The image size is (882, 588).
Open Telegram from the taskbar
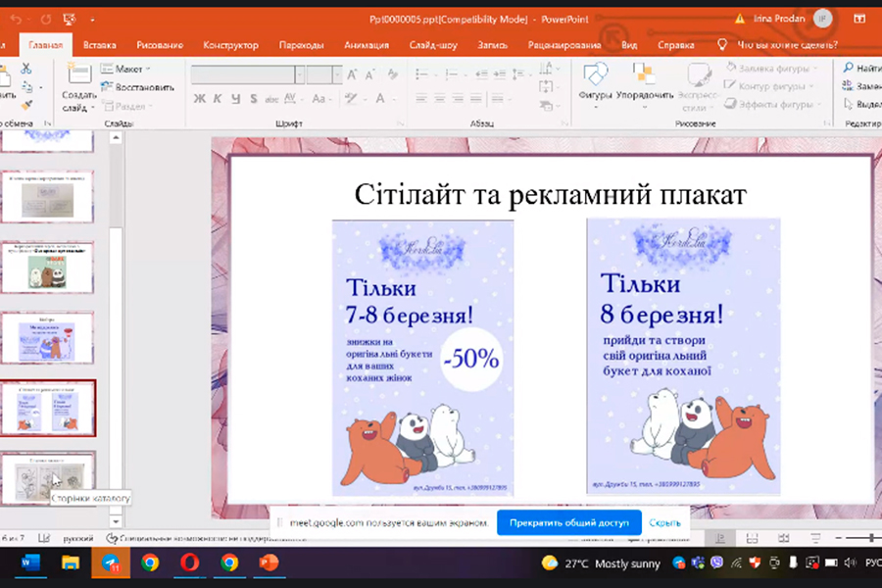(109, 563)
